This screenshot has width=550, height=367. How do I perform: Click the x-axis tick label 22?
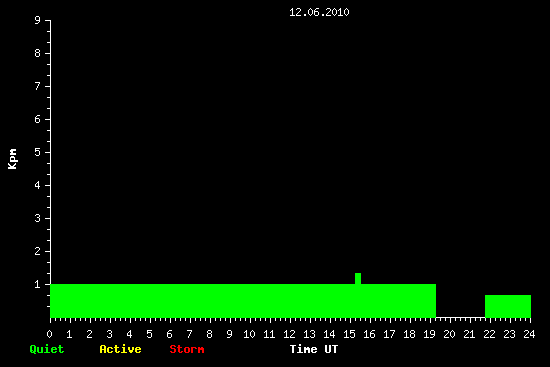coord(489,334)
